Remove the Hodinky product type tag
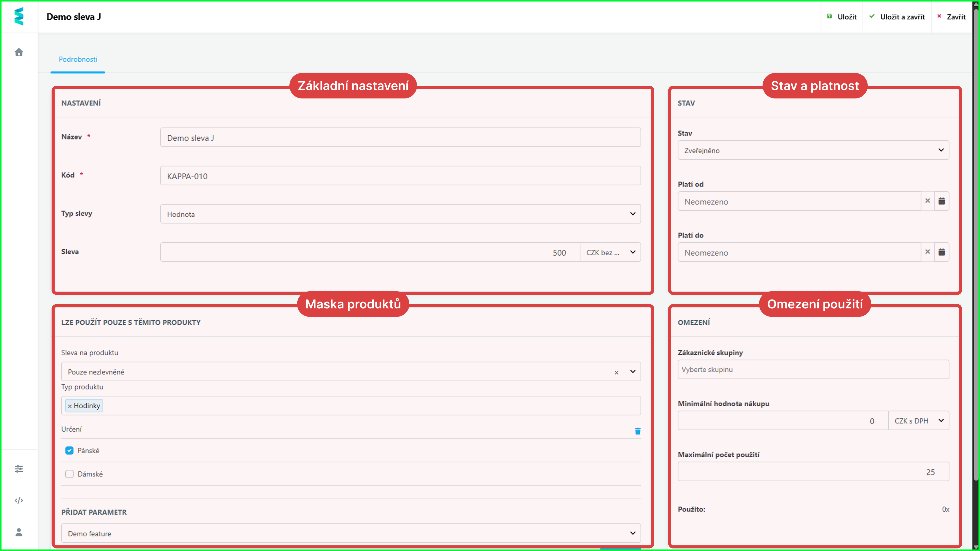This screenshot has height=551, width=980. pos(70,406)
